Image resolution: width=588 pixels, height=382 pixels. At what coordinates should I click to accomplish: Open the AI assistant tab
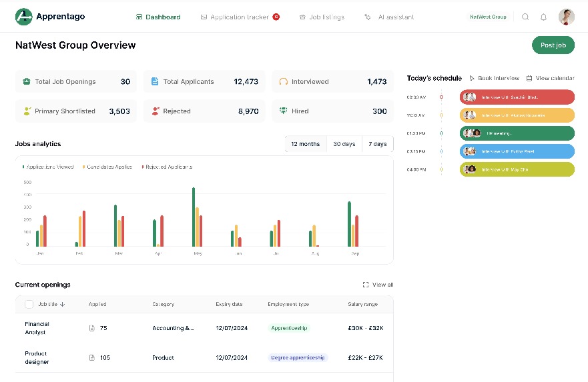point(389,17)
